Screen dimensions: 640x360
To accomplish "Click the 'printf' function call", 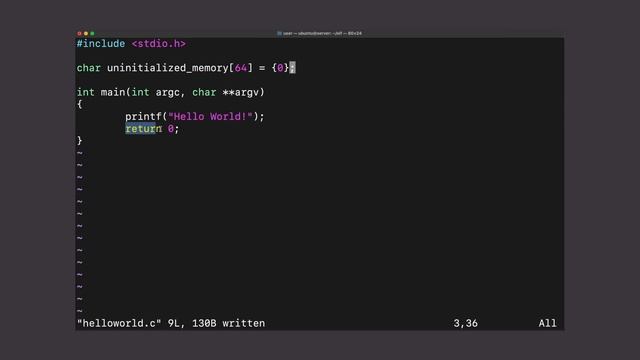I will [x=143, y=117].
